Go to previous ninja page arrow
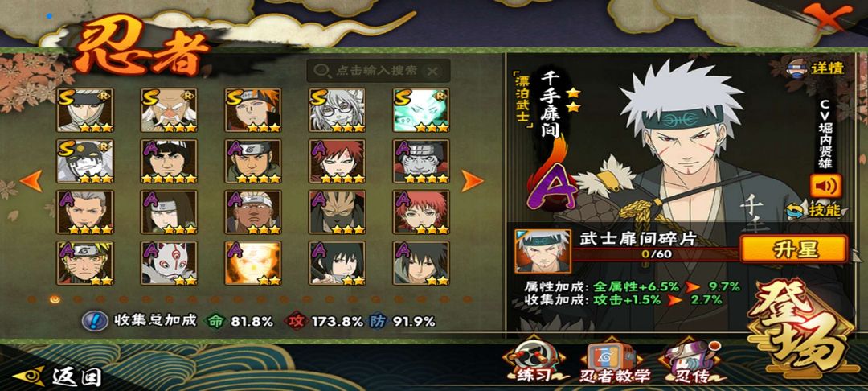868x391 pixels. tap(31, 180)
